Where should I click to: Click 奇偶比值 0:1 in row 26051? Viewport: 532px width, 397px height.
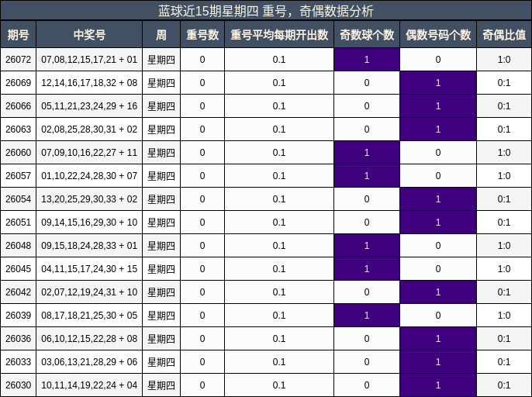tap(504, 223)
